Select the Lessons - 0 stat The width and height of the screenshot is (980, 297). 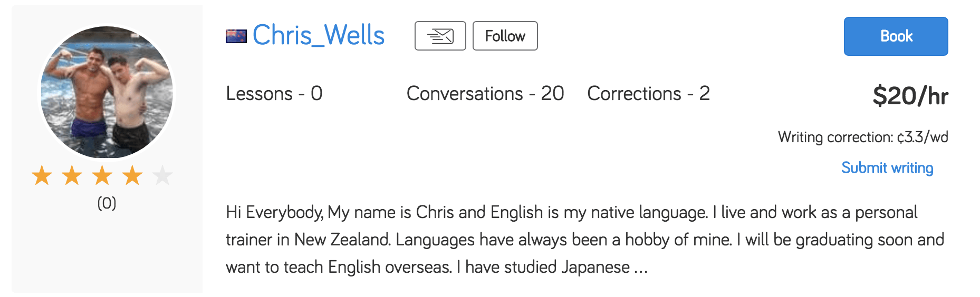pyautogui.click(x=274, y=94)
